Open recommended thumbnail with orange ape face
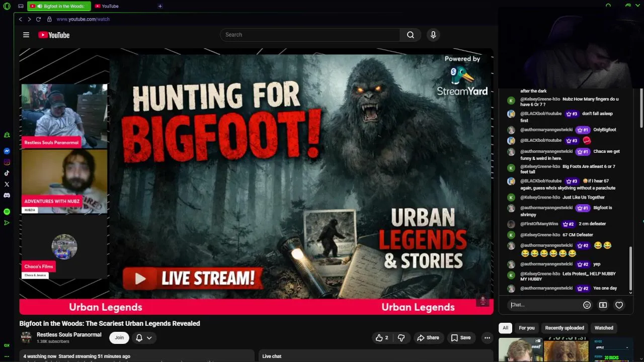 (566, 350)
